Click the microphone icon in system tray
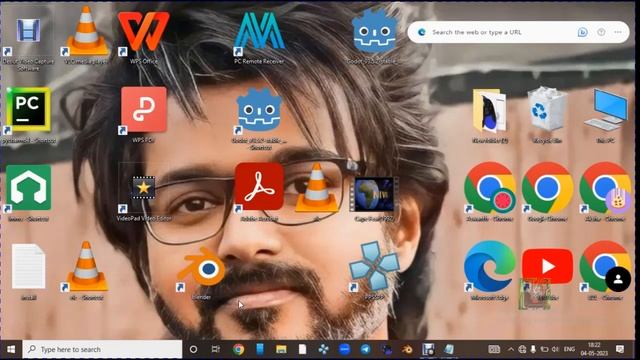Screen dimensions: 640x360 click(x=533, y=349)
